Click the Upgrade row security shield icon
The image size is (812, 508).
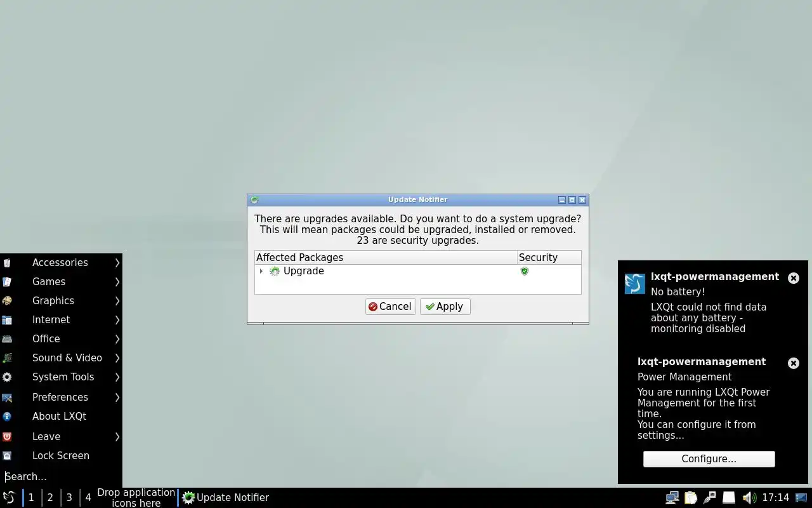[524, 271]
